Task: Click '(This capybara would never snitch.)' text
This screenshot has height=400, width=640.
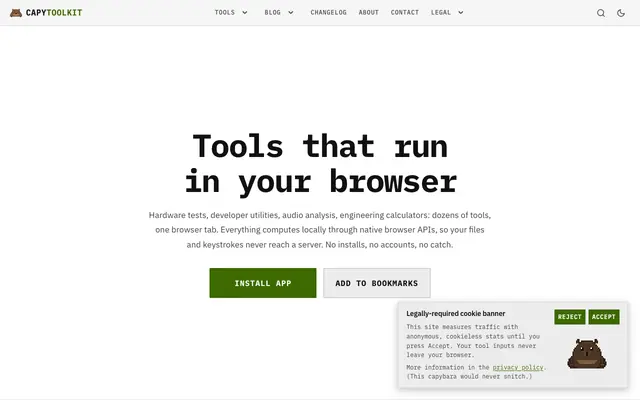Action: [x=469, y=376]
